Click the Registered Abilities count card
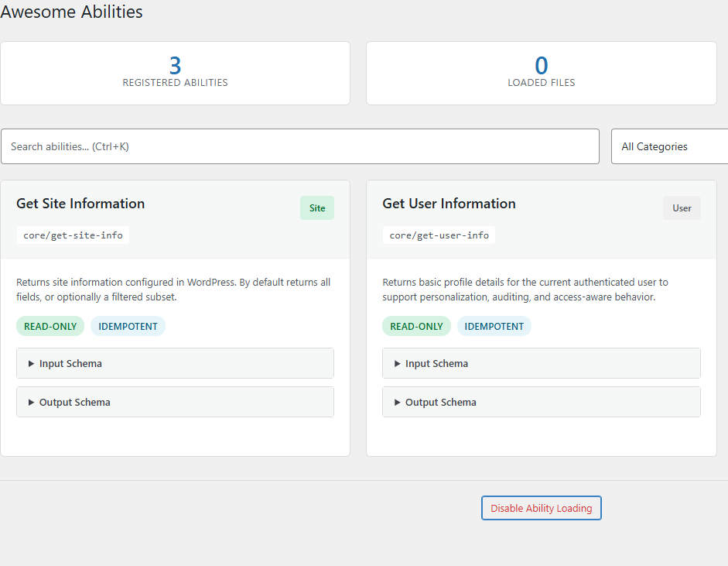The image size is (728, 566). point(175,73)
